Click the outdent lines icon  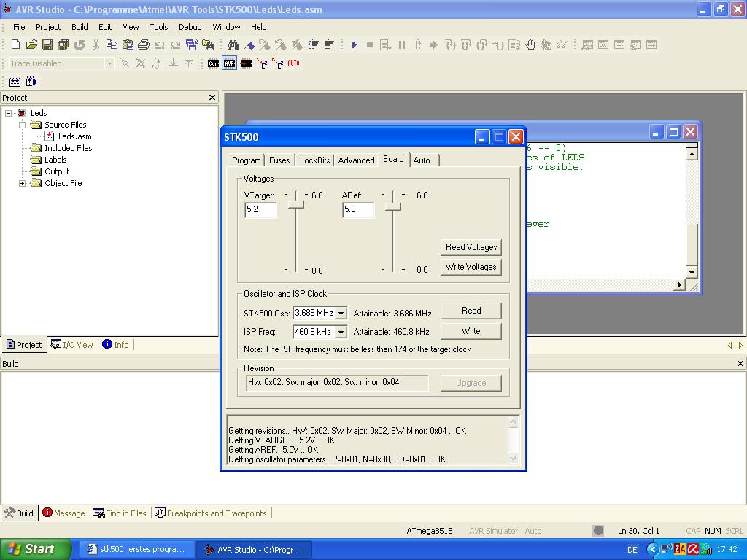click(329, 44)
